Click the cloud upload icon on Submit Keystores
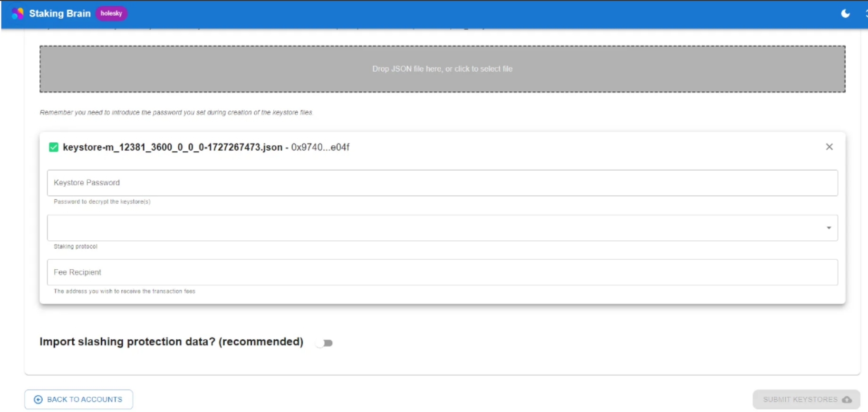This screenshot has width=868, height=412. pos(847,400)
